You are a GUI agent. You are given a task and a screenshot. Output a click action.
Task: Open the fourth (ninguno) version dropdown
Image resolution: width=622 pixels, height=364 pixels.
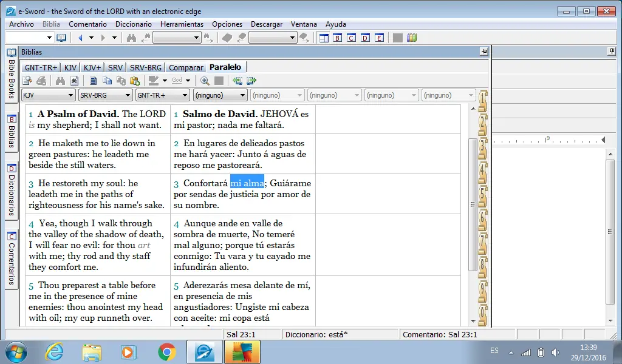pos(220,95)
